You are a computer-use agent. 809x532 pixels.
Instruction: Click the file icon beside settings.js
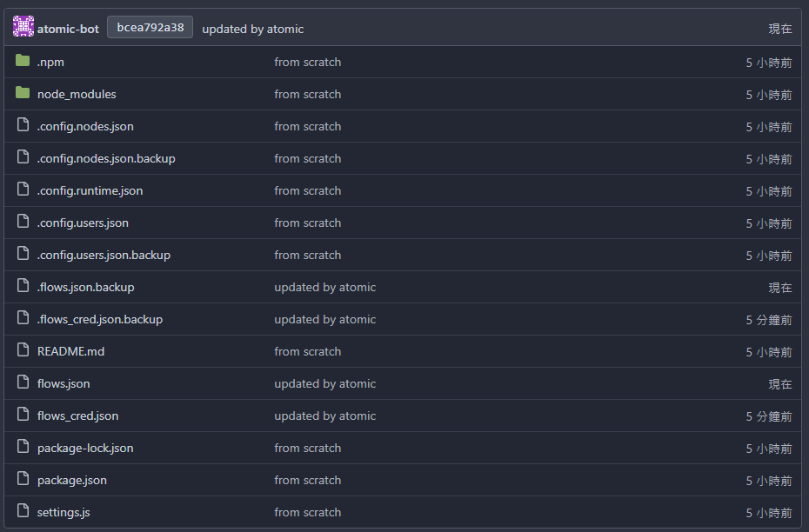tap(23, 512)
